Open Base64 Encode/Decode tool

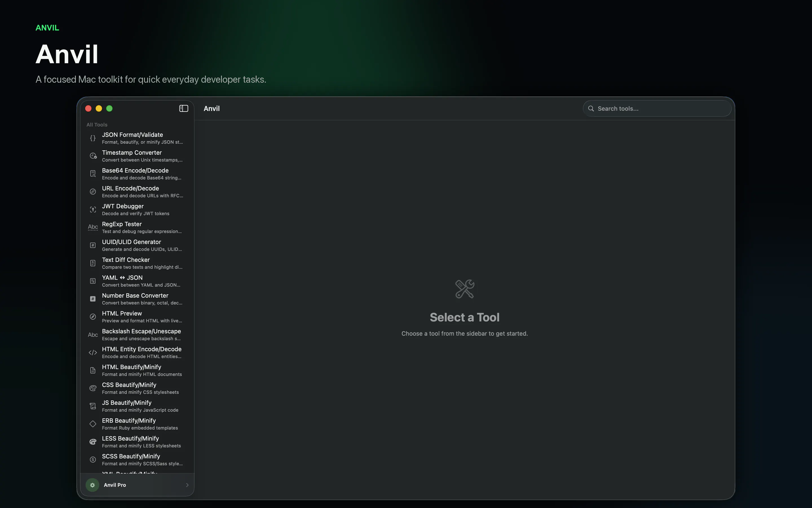[137, 174]
